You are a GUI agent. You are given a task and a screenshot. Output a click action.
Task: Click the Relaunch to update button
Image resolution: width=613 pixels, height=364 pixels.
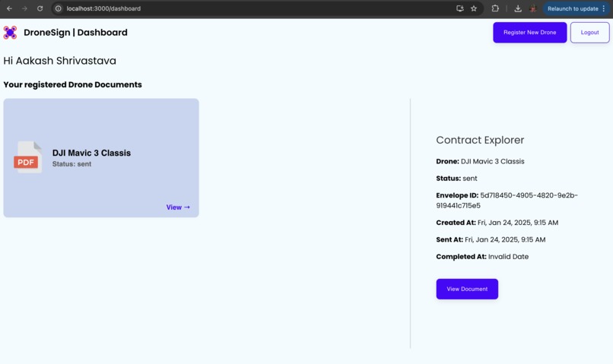coord(573,8)
